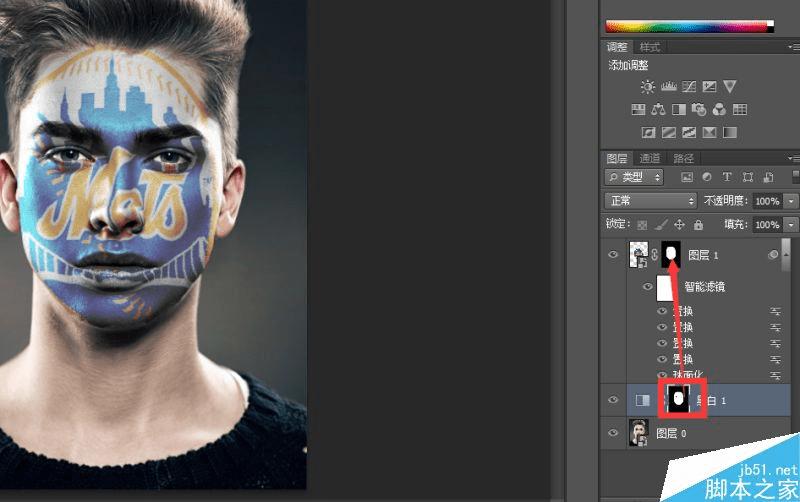Select the 图层 0 layer thumbnail
The height and width of the screenshot is (502, 800).
(638, 433)
